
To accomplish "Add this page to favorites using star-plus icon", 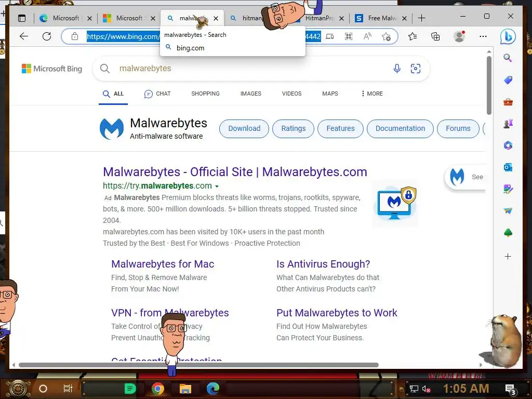I will pos(386,37).
